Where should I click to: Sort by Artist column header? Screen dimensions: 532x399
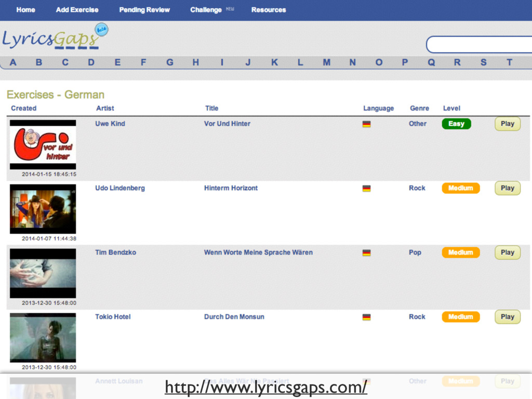point(105,108)
